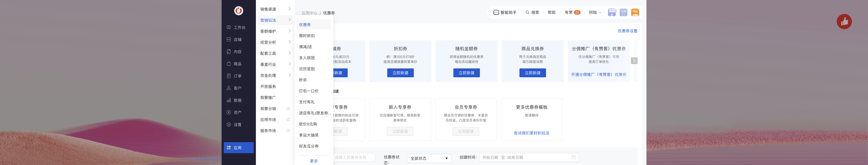Open 告诉我们更好的玩法 link

point(531,133)
